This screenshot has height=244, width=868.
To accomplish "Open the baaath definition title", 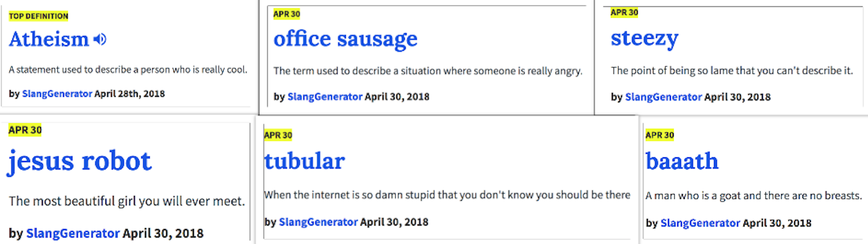I will pyautogui.click(x=682, y=161).
